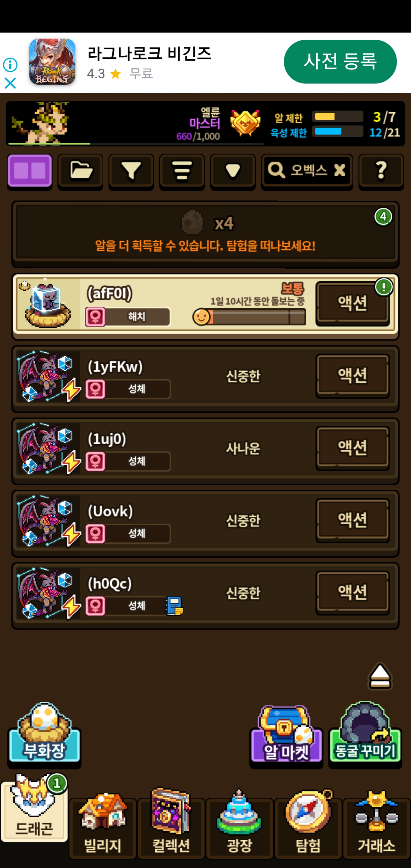This screenshot has width=411, height=868.
Task: Click 액션 button for hatchling afF0l
Action: point(352,303)
